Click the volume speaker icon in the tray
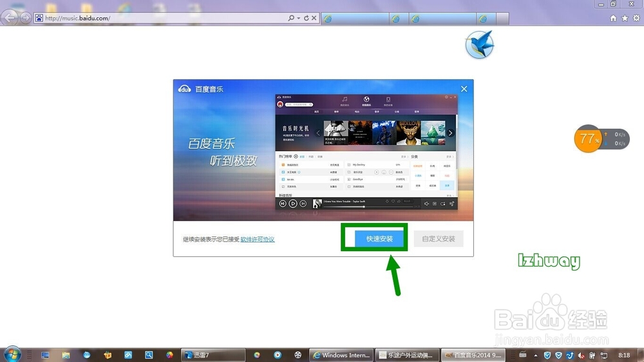This screenshot has height=362, width=644. pos(581,355)
